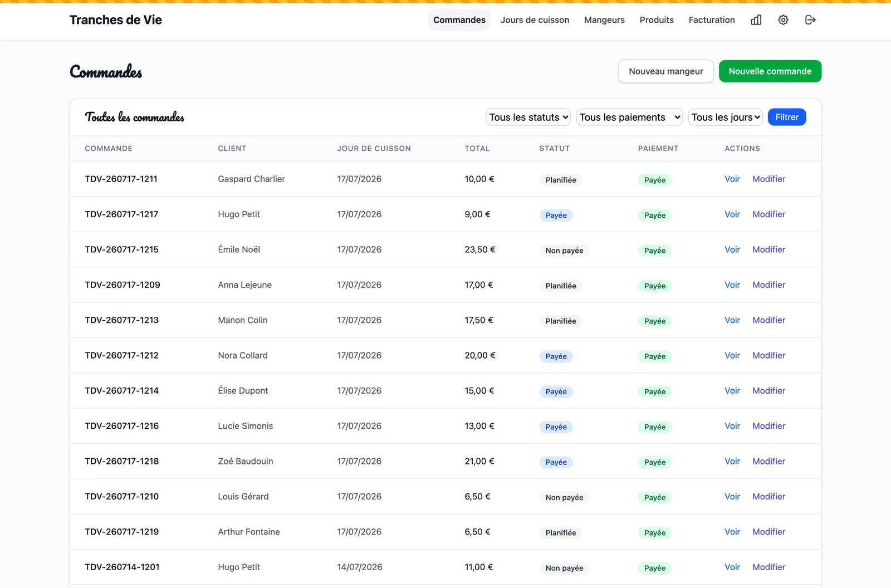Go to the Commandes tab
891x588 pixels.
pyautogui.click(x=459, y=20)
